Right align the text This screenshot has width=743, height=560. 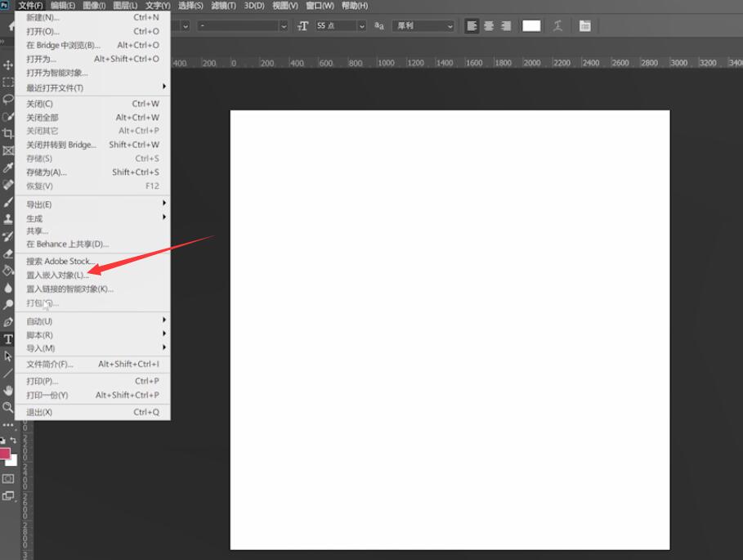506,26
